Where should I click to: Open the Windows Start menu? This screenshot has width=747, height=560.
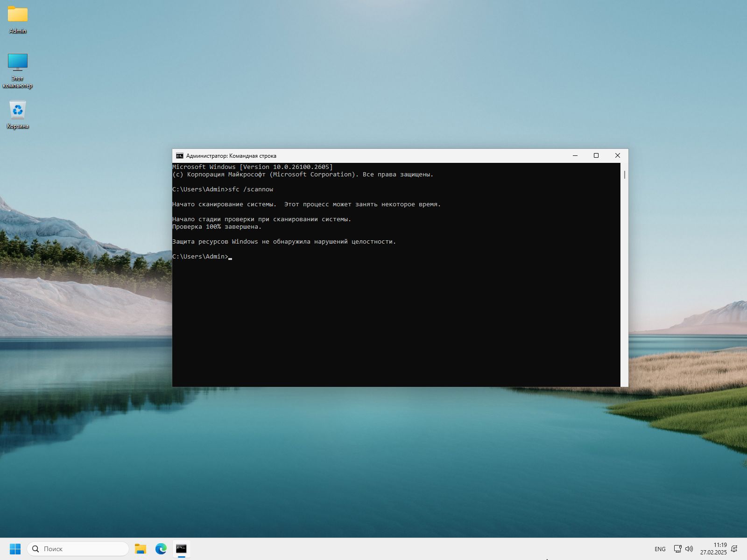pos(15,549)
